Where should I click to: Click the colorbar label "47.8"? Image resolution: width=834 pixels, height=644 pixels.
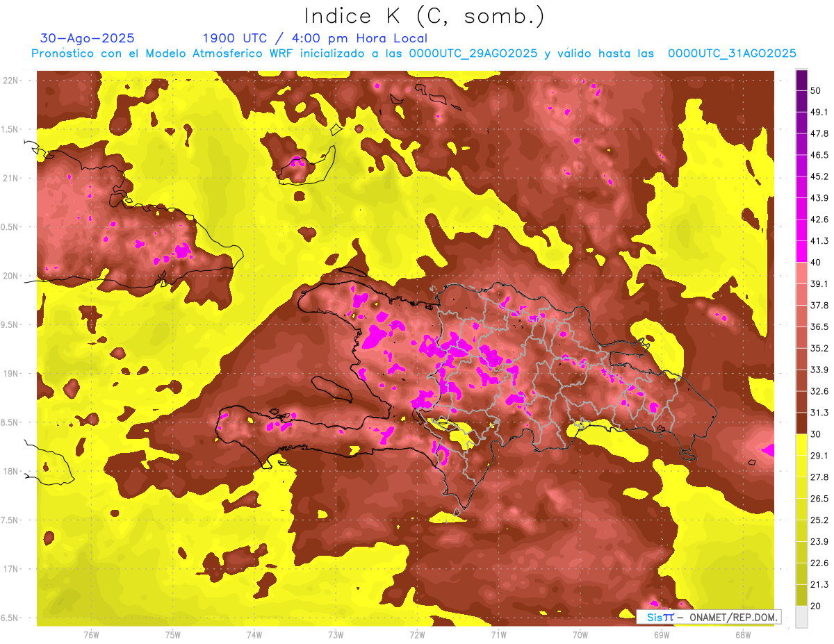click(819, 133)
